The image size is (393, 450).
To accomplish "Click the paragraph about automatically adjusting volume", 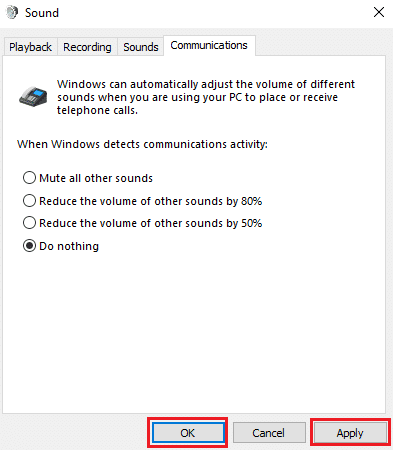I will [206, 97].
